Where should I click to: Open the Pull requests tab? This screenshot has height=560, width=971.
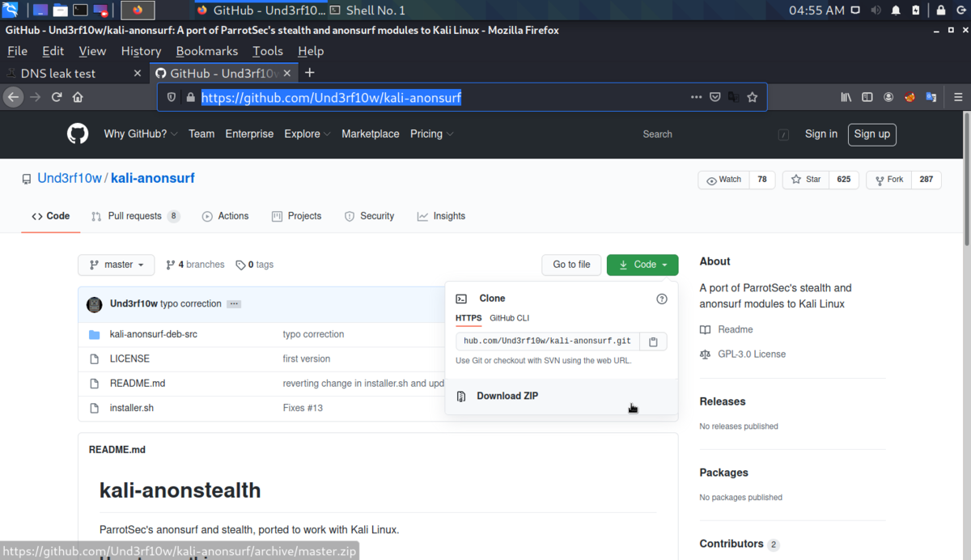135,216
